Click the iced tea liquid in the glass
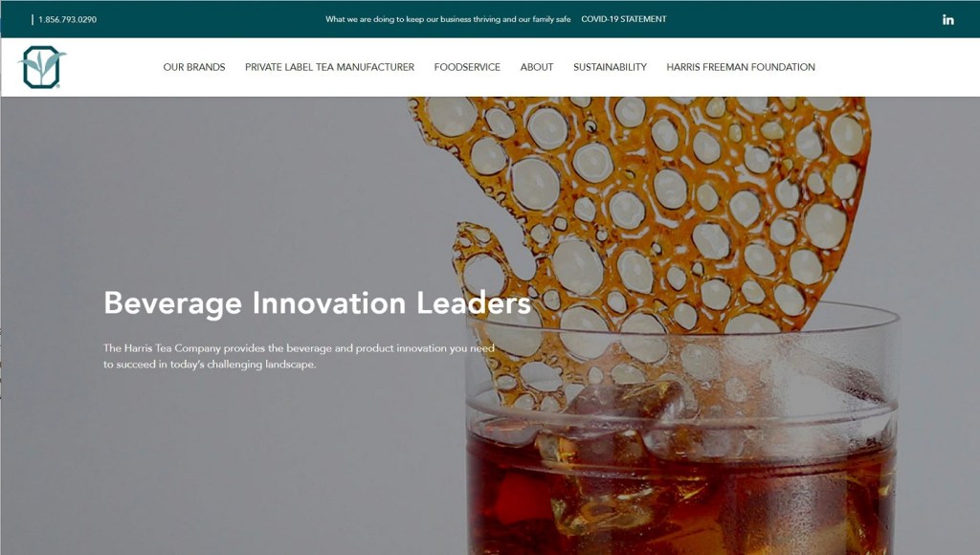The image size is (980, 555). (681, 494)
